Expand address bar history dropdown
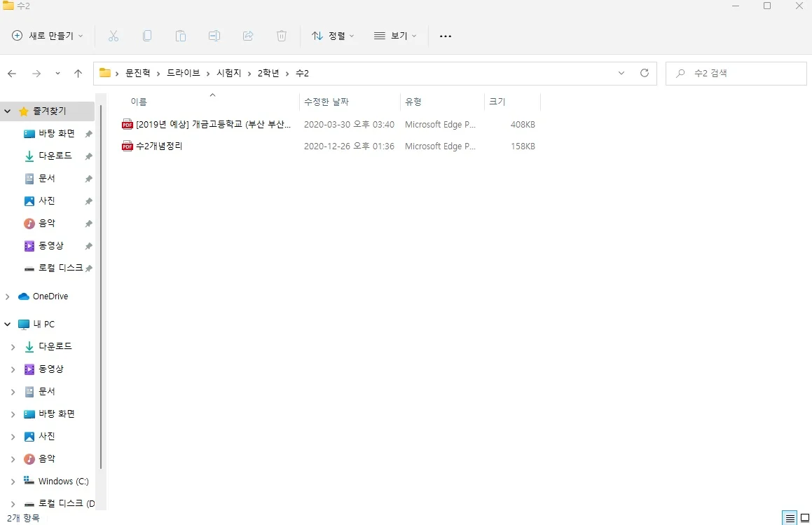Image resolution: width=812 pixels, height=525 pixels. 621,73
